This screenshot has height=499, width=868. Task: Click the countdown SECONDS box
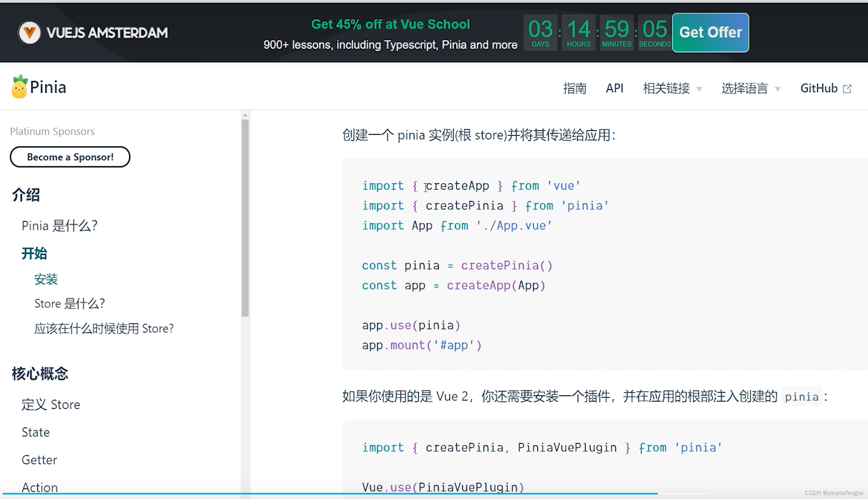(x=654, y=33)
